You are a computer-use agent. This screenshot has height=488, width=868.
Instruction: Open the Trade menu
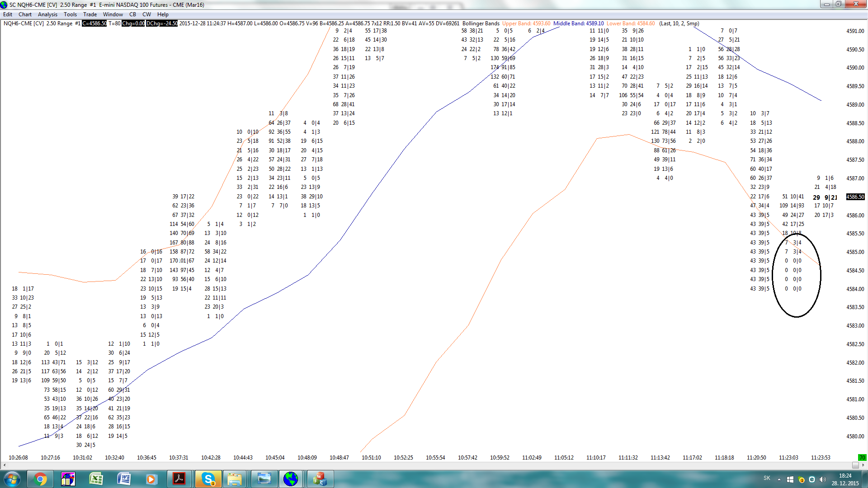coord(90,14)
